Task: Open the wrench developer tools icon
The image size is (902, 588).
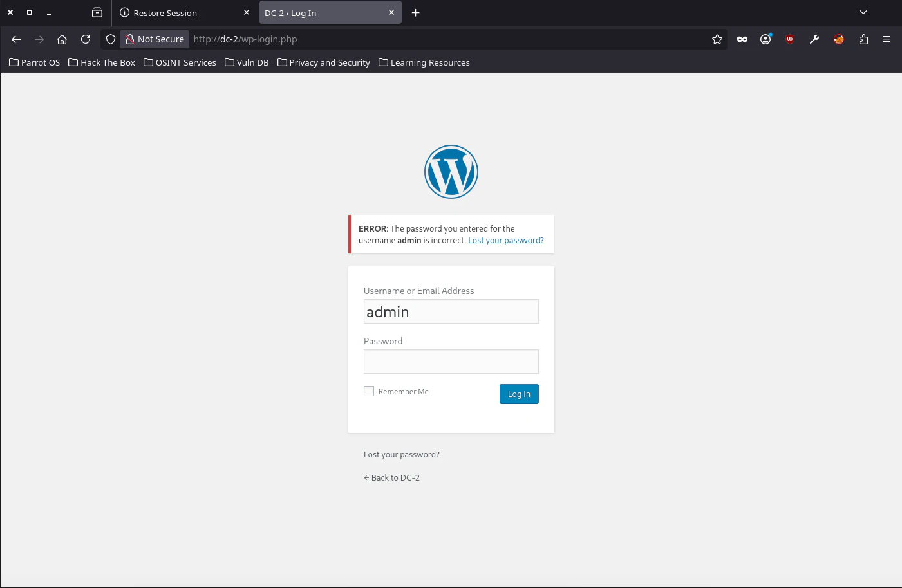Action: pos(814,39)
